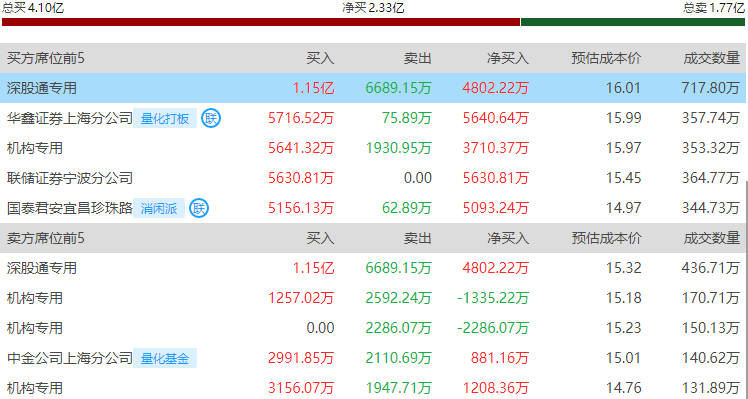Select the 净买 2.33亿 label
This screenshot has height=399, width=748.
373,7
